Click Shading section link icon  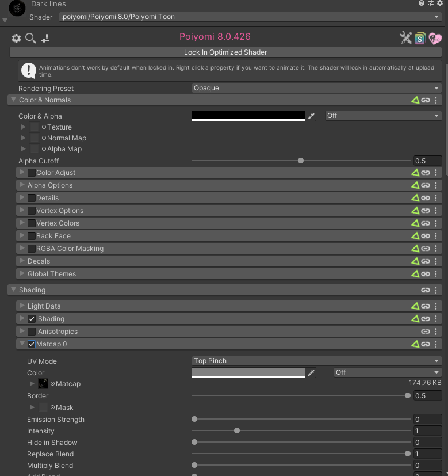(x=425, y=290)
